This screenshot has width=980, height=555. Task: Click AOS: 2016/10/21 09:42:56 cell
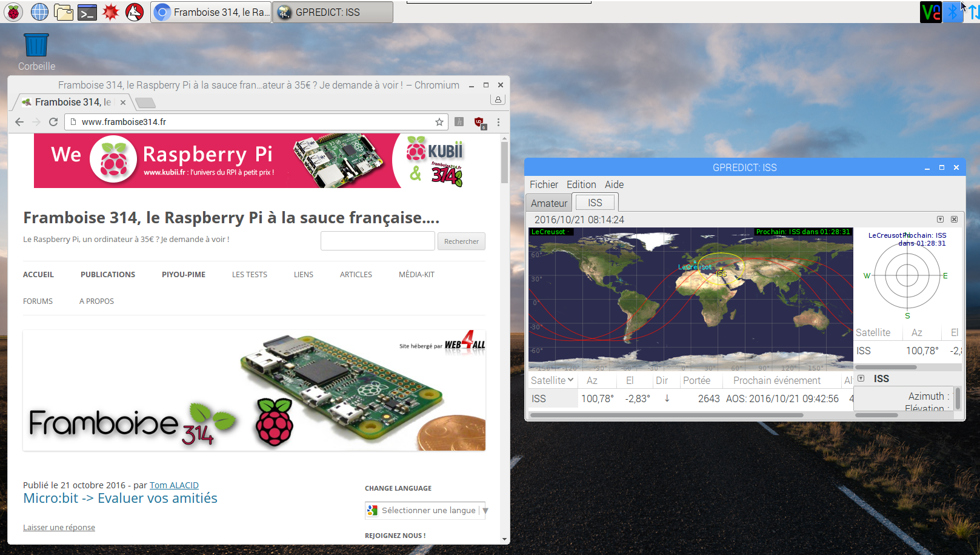pyautogui.click(x=782, y=399)
